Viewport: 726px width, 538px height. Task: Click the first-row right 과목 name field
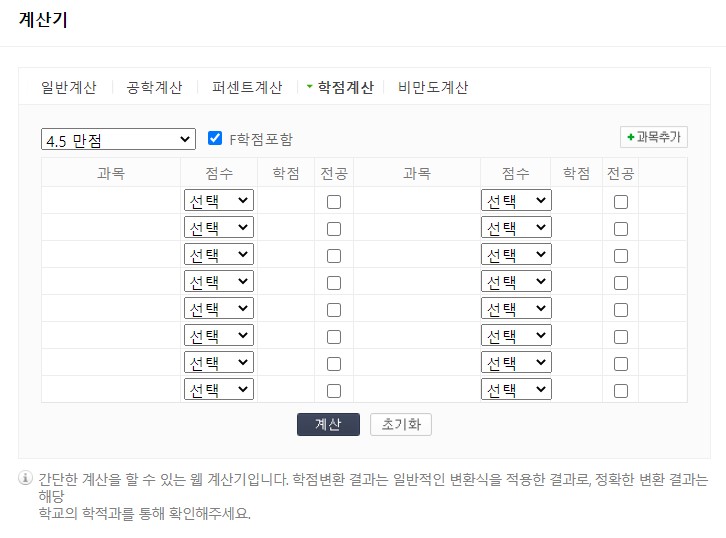click(417, 200)
